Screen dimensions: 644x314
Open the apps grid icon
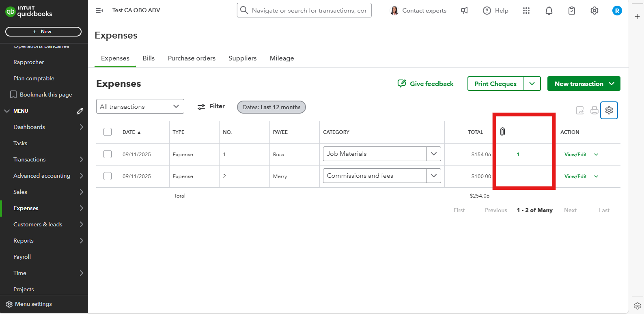526,11
